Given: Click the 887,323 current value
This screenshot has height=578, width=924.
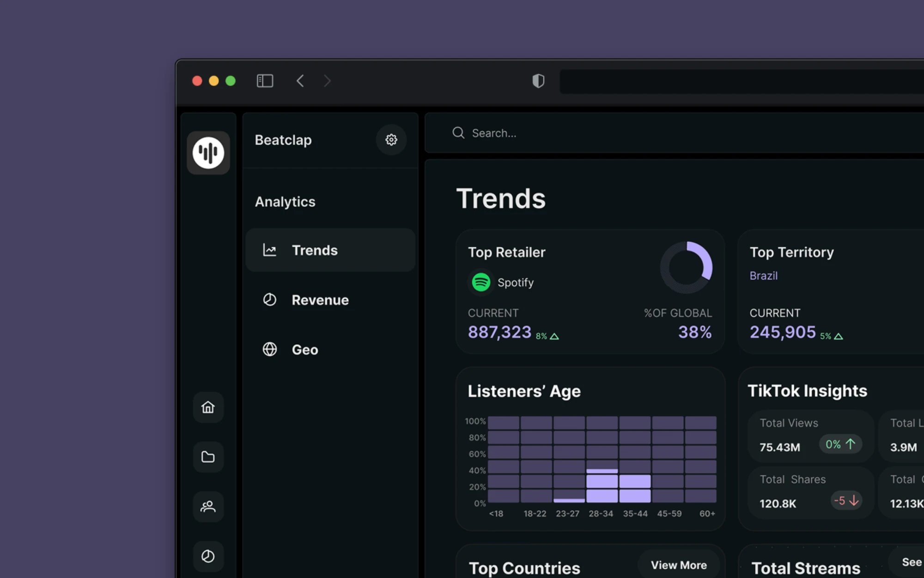Looking at the screenshot, I should pos(499,332).
